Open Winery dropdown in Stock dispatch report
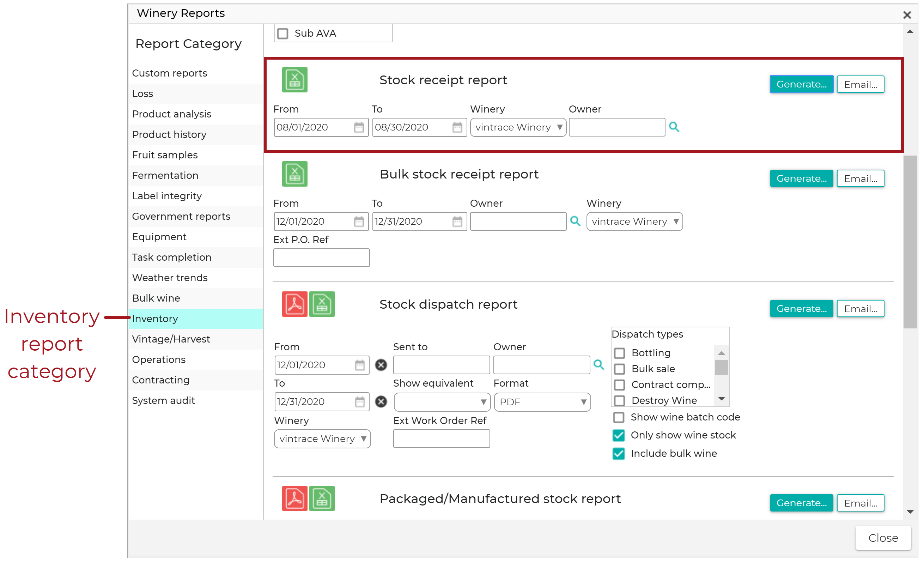This screenshot has height=563, width=924. 322,439
